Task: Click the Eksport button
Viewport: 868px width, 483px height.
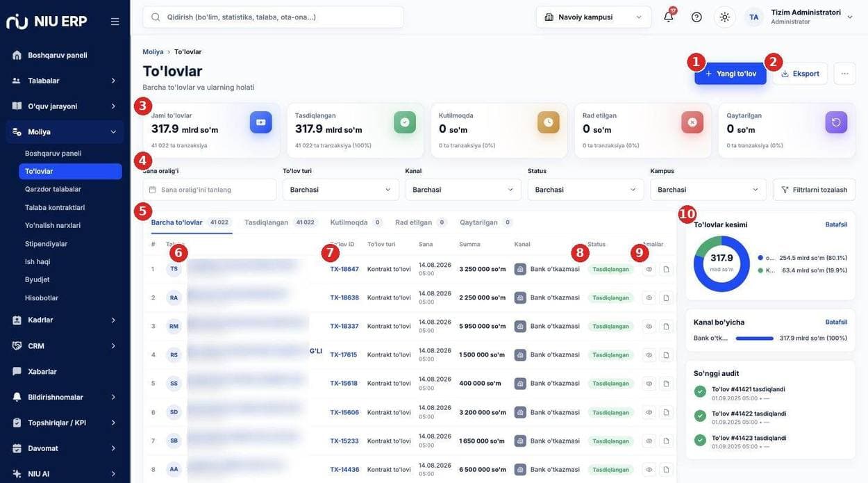Action: pos(800,74)
